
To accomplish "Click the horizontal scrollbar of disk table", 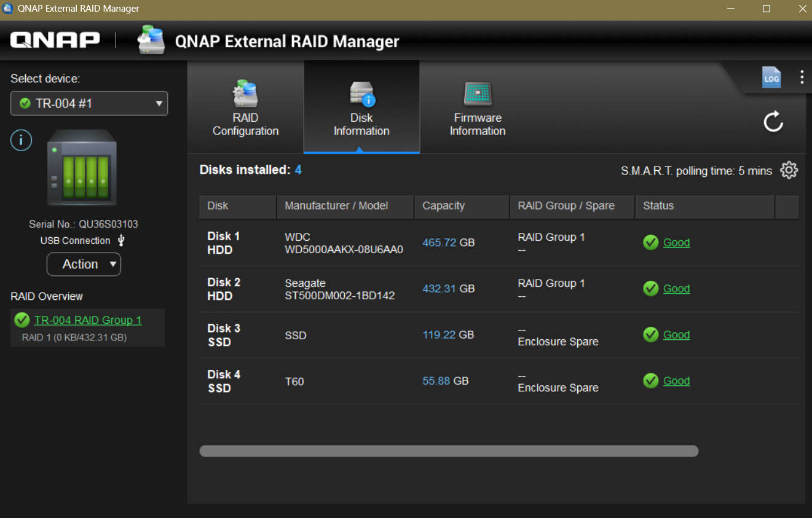I will pos(449,451).
